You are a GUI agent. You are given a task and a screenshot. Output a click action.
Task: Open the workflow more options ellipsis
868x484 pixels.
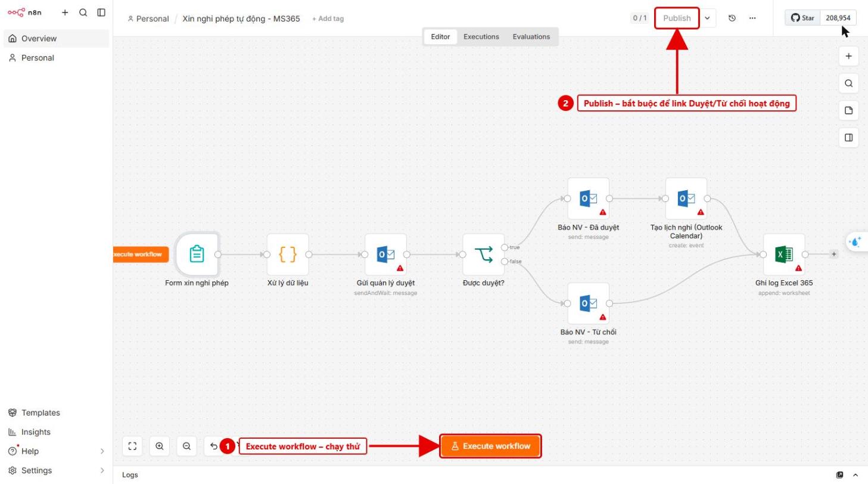[752, 18]
